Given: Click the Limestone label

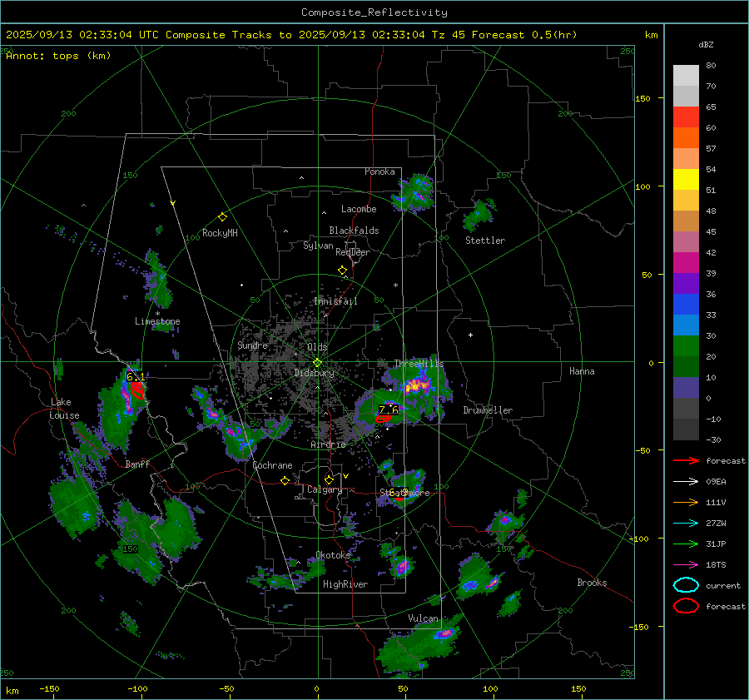Looking at the screenshot, I should [157, 321].
